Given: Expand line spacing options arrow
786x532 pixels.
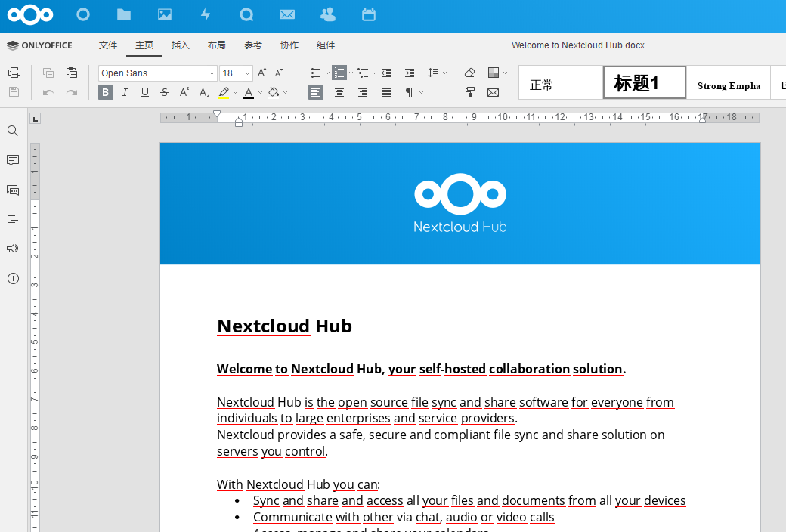Looking at the screenshot, I should click(x=444, y=73).
